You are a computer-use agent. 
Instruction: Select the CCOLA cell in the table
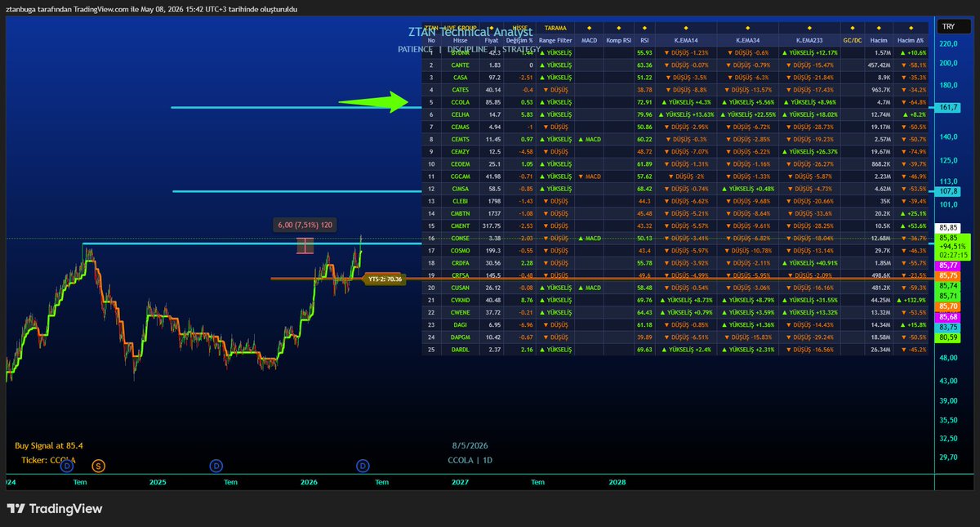tap(461, 102)
